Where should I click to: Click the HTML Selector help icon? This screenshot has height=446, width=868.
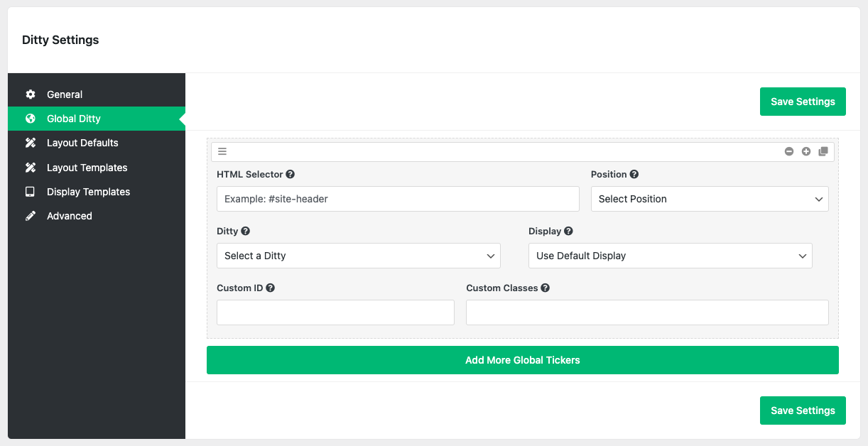[x=291, y=174]
